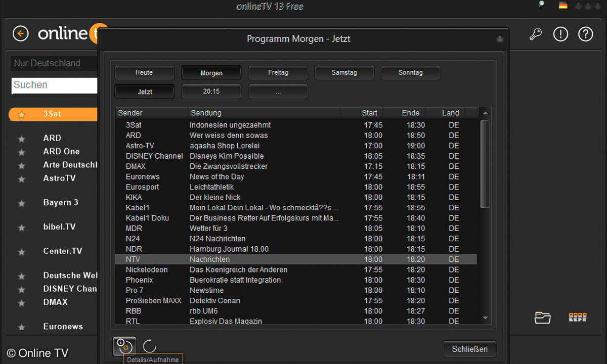
Task: Select the Euronews News of the Day row
Action: click(296, 176)
